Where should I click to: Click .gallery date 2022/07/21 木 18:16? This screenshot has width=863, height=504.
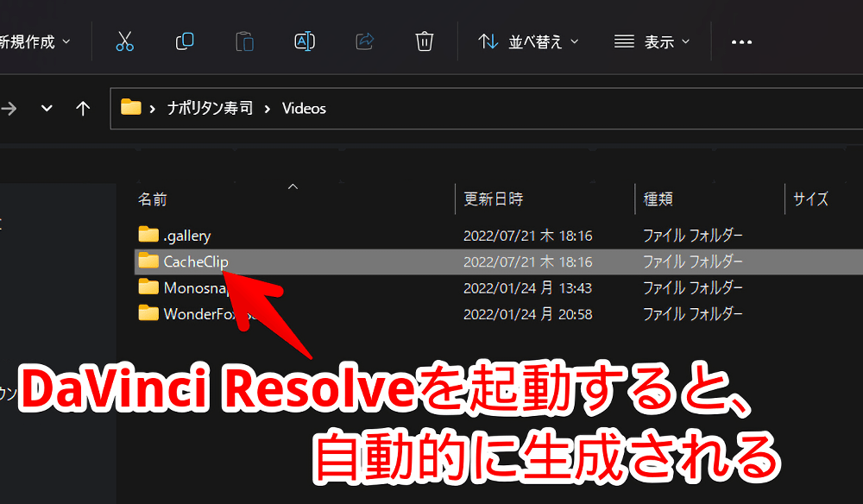pos(528,236)
